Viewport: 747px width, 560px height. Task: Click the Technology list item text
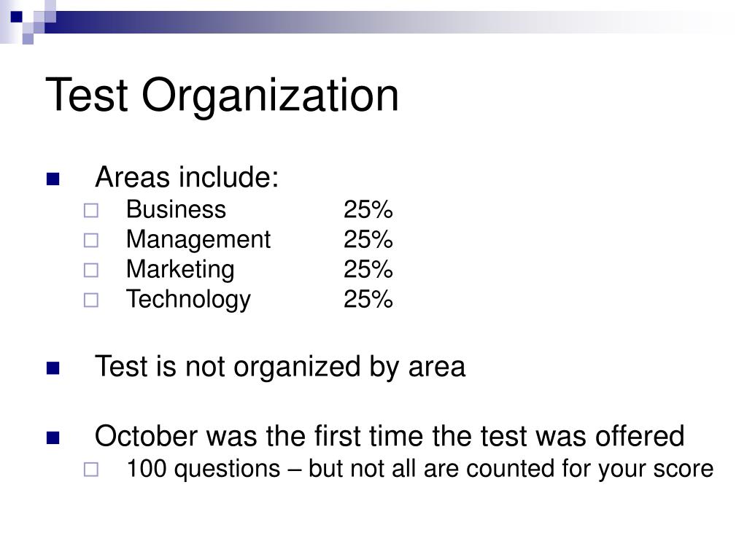tap(188, 300)
